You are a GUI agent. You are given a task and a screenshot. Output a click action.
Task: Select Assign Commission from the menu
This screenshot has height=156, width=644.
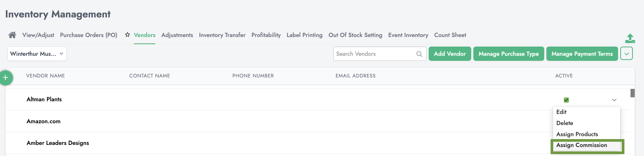pos(582,145)
